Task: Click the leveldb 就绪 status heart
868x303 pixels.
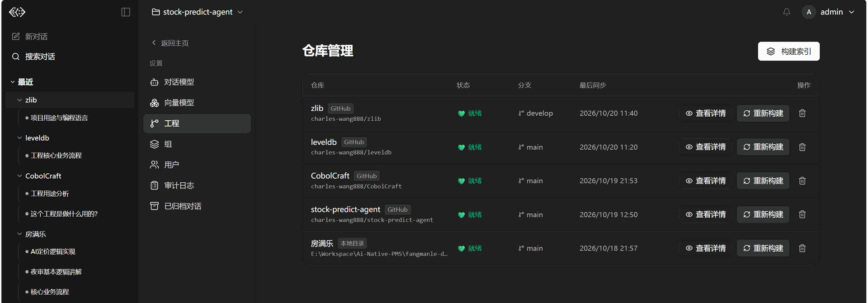Action: coord(461,147)
